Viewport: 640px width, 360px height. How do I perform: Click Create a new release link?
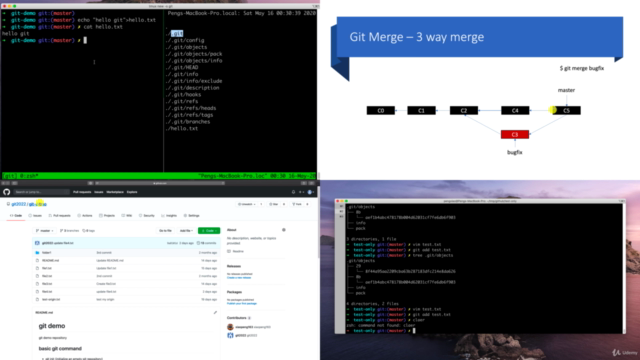239,278
